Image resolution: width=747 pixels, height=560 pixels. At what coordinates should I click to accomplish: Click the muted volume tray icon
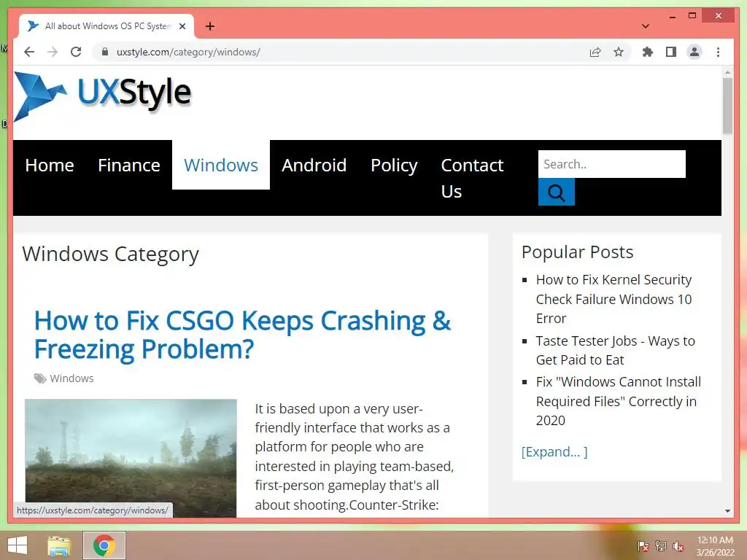[678, 545]
